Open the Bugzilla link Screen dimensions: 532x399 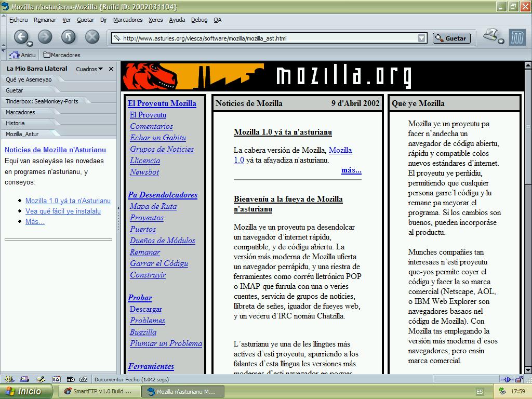point(143,332)
